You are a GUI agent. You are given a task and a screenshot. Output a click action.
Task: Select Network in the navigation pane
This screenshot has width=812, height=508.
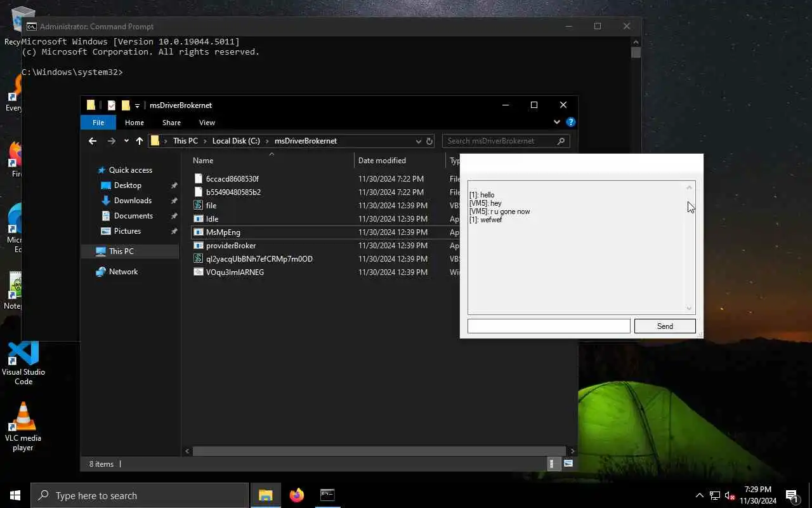pos(123,272)
